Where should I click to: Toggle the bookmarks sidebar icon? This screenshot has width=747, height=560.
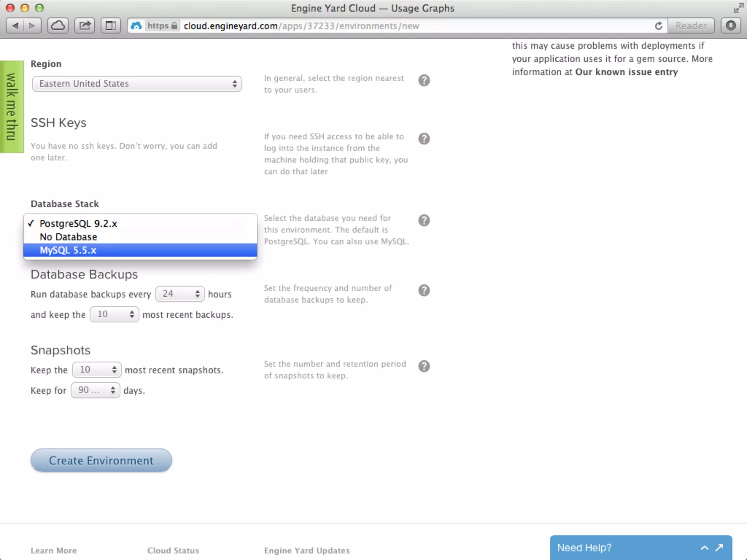[x=111, y=26]
